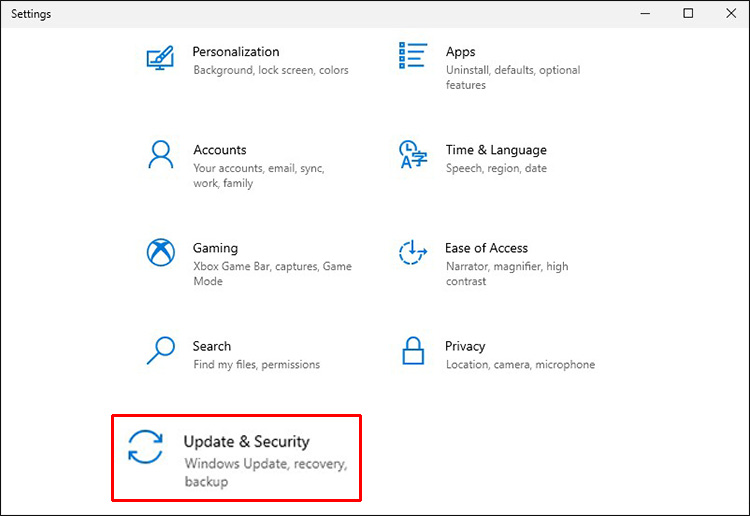Open the Gaming Xbox icon
The height and width of the screenshot is (516, 750).
(x=160, y=253)
